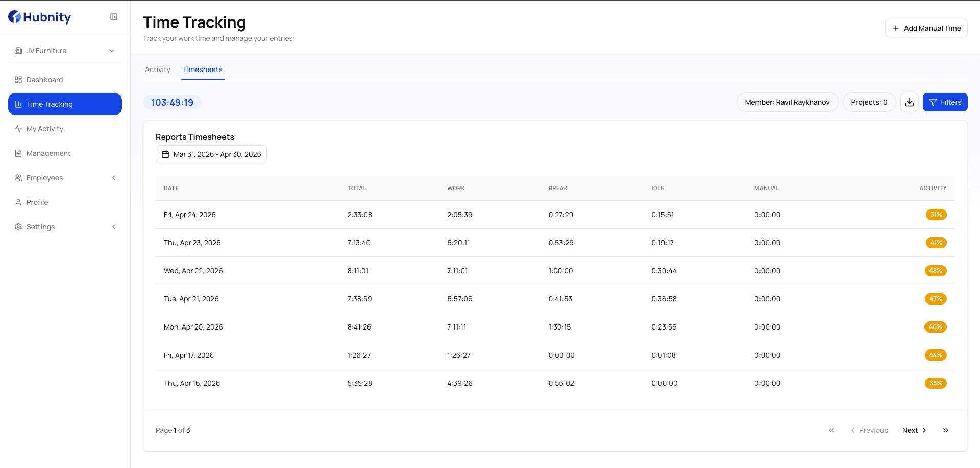
Task: Click the Profile sidebar icon
Action: (18, 202)
